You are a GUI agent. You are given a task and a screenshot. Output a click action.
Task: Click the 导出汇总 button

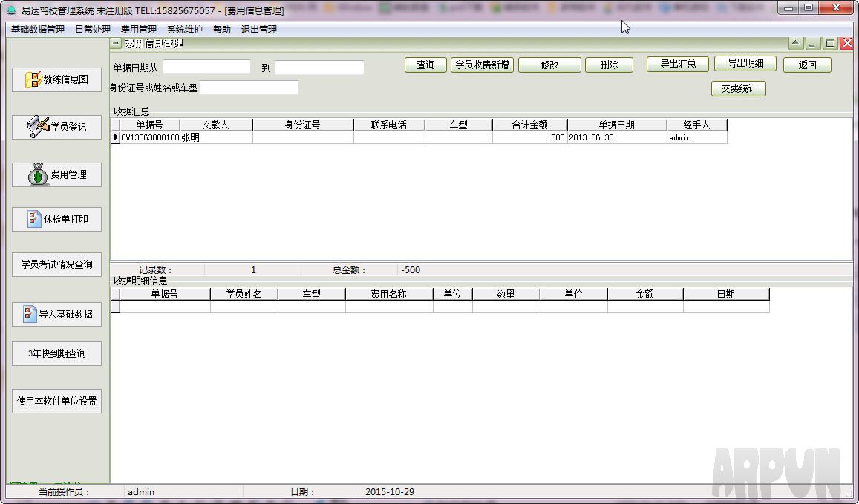pyautogui.click(x=677, y=65)
